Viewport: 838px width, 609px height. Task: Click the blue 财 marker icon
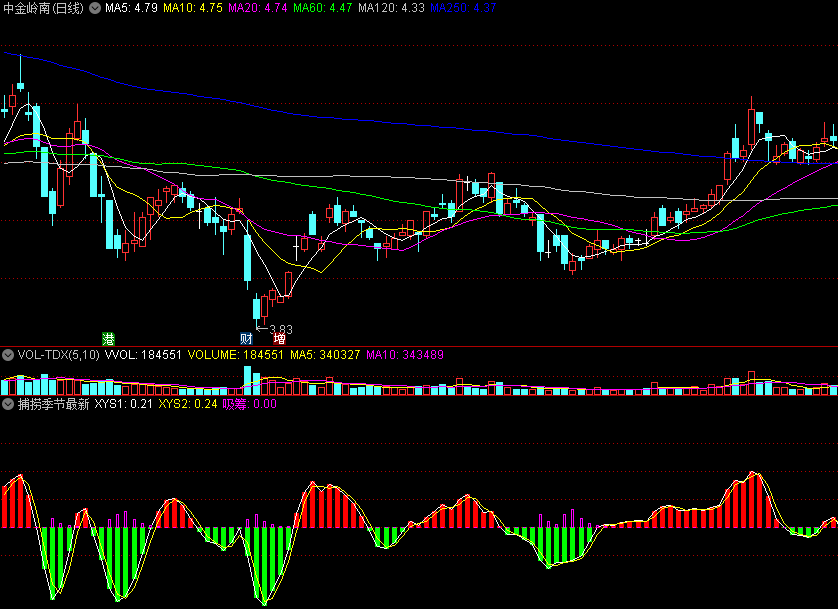246,338
